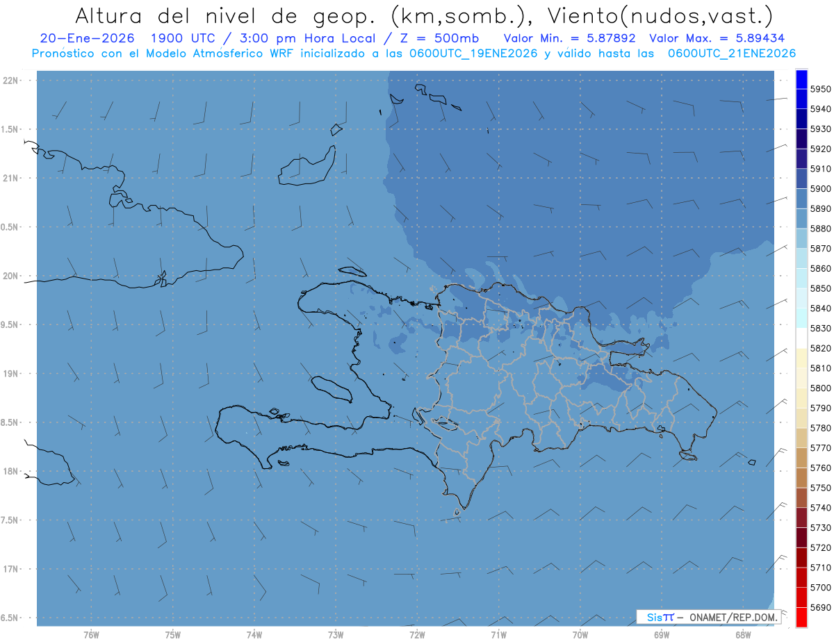The width and height of the screenshot is (834, 644).
Task: Pick colorbar swatch between 5770 and 5760
Action: [801, 458]
